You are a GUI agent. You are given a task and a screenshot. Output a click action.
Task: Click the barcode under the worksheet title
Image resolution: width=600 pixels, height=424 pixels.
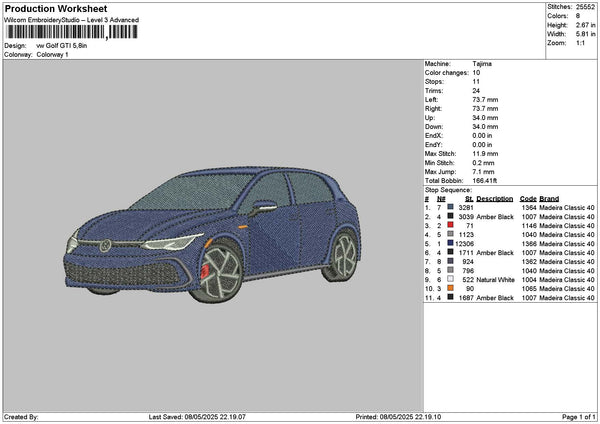click(72, 32)
